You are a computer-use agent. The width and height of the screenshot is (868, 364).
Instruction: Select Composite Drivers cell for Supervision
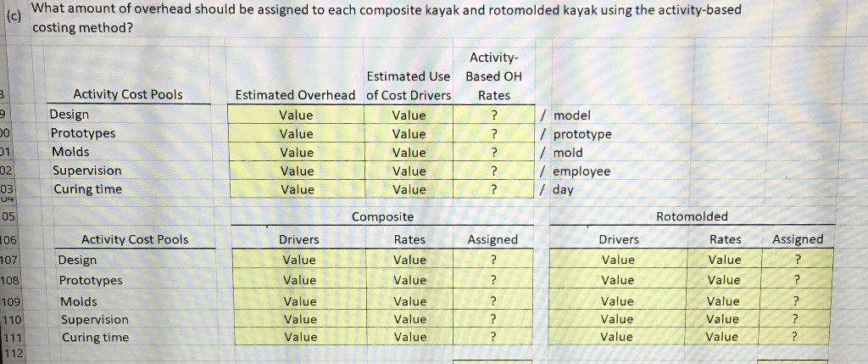click(x=299, y=319)
